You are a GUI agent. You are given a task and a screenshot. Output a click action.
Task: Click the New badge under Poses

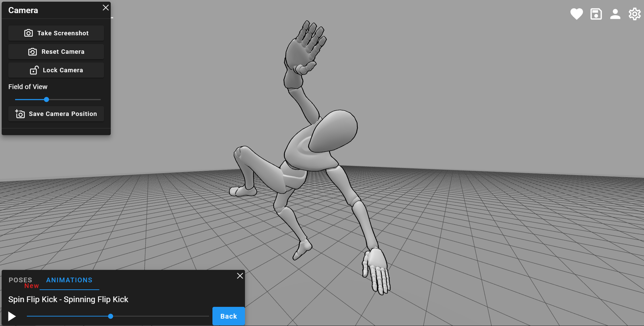point(32,286)
